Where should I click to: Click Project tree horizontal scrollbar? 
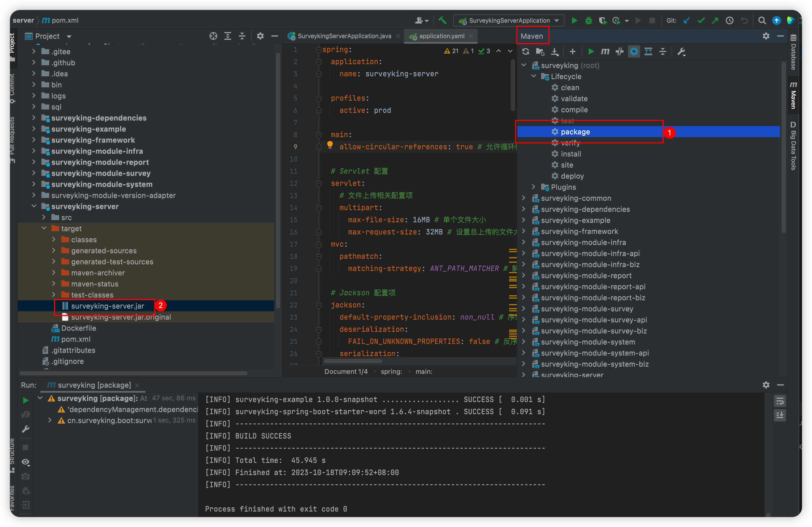133,373
